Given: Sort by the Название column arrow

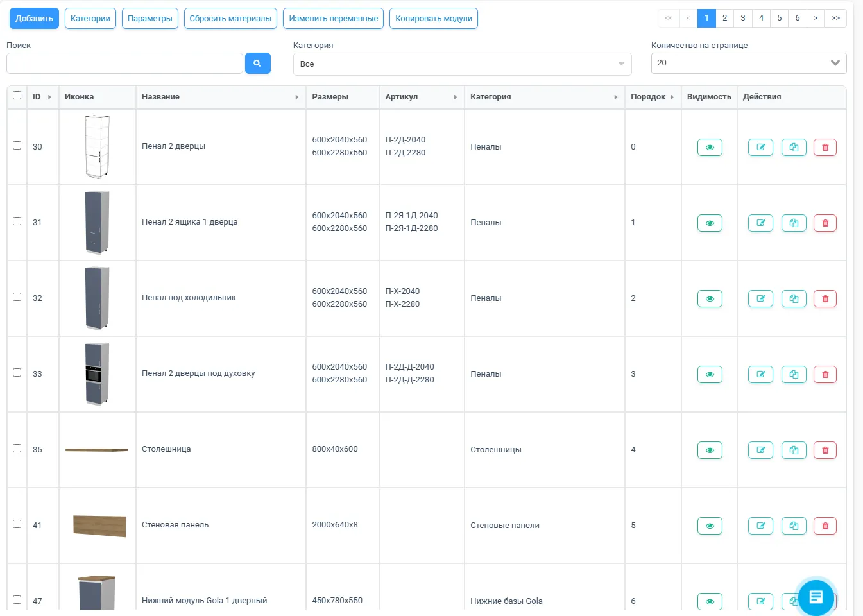Looking at the screenshot, I should (296, 97).
